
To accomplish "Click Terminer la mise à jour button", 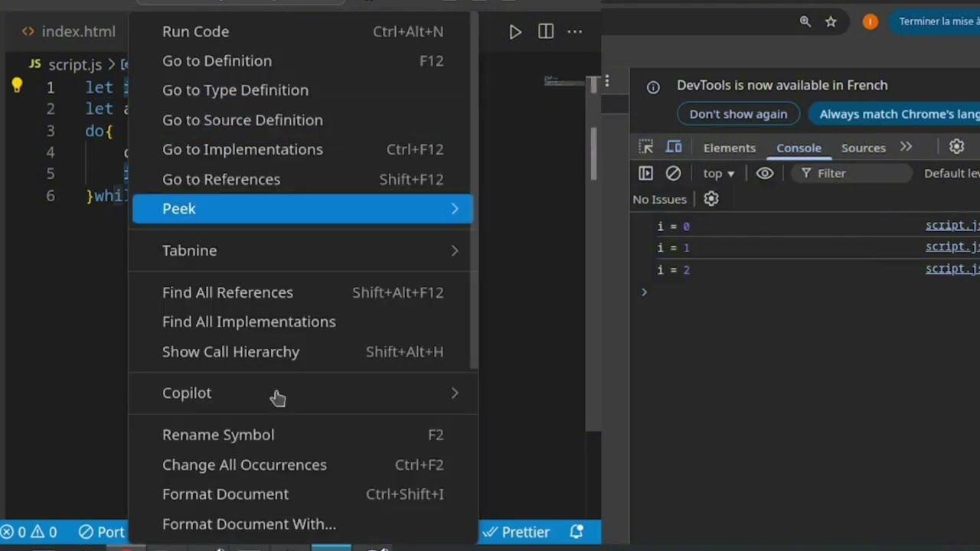I will tap(935, 21).
